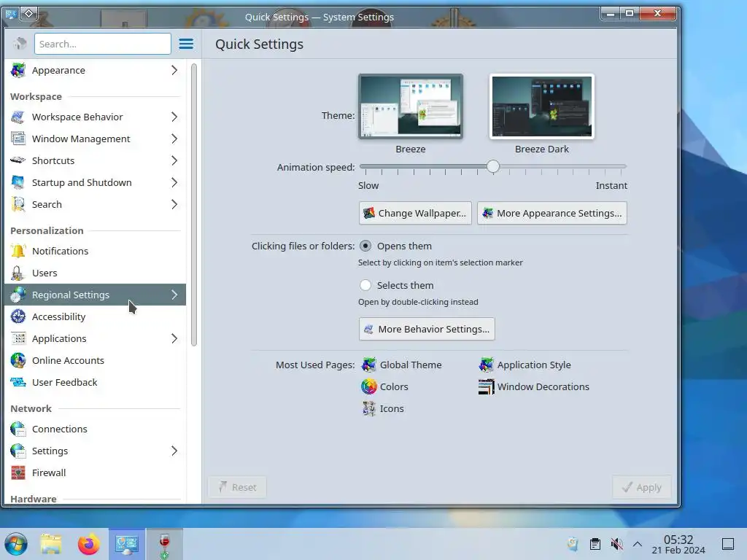Click the Apply button
The width and height of the screenshot is (747, 560).
pyautogui.click(x=642, y=487)
